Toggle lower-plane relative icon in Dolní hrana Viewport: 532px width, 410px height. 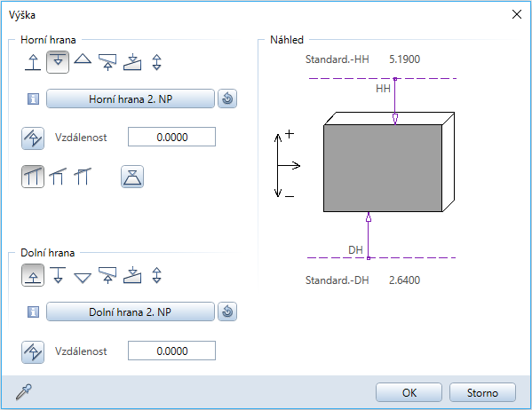33,275
